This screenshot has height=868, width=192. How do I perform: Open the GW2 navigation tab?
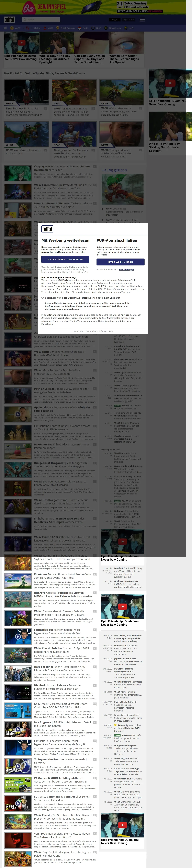(x=48, y=28)
